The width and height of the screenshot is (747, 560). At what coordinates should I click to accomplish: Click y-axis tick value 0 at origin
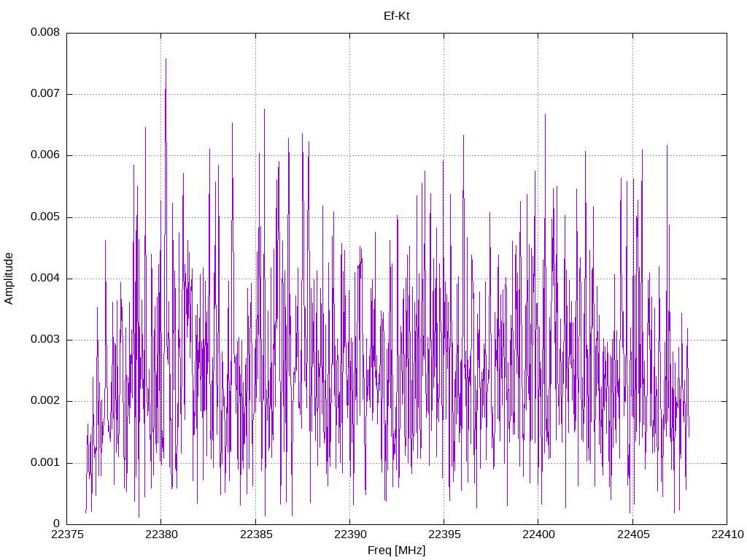[x=57, y=524]
